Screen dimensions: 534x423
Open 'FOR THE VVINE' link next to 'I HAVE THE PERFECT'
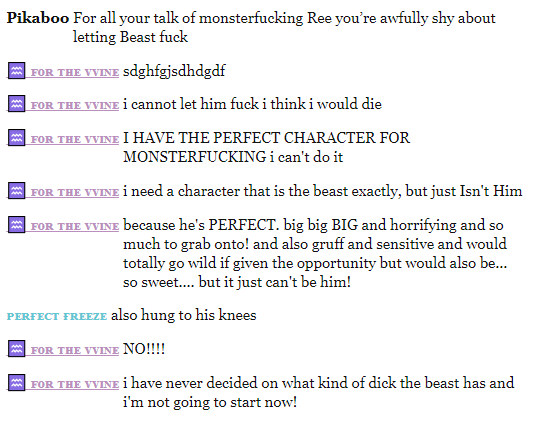75,140
